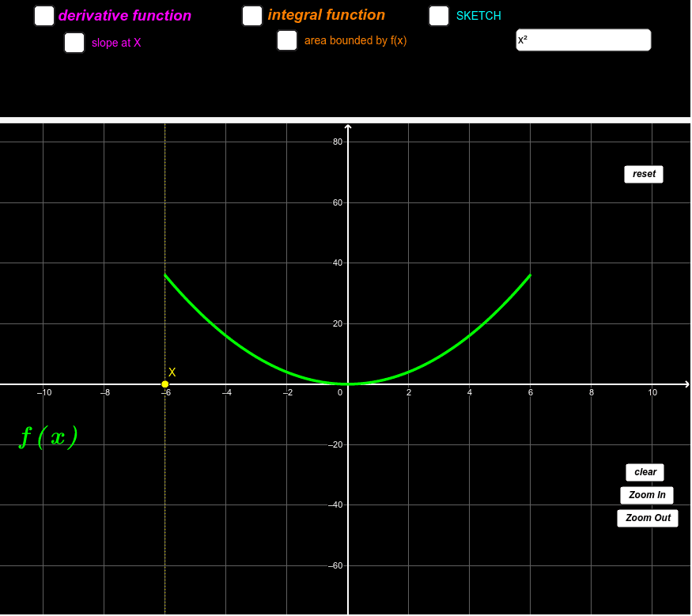Click the 'slope at X' label text

tap(116, 43)
